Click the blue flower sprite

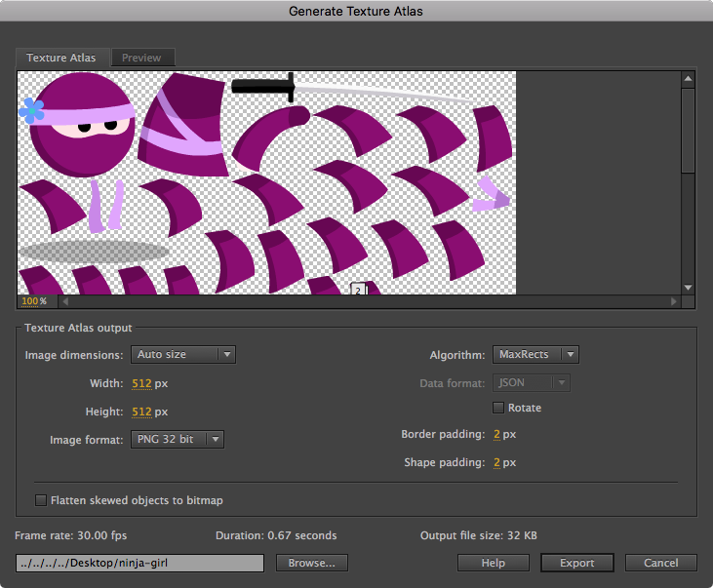point(31,110)
